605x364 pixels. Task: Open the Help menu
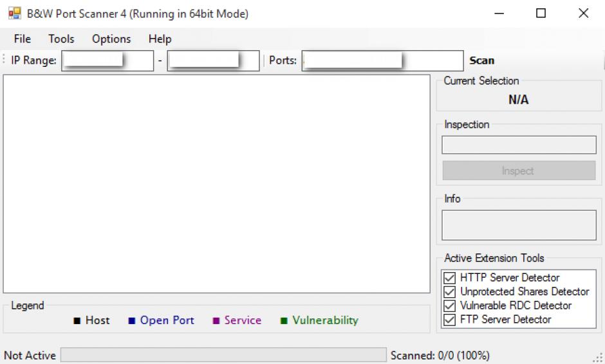point(160,39)
